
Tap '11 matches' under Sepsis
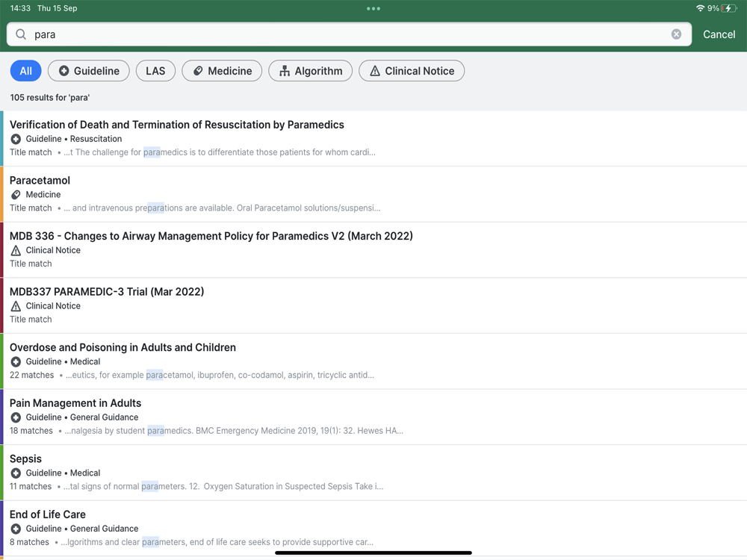[x=31, y=487]
